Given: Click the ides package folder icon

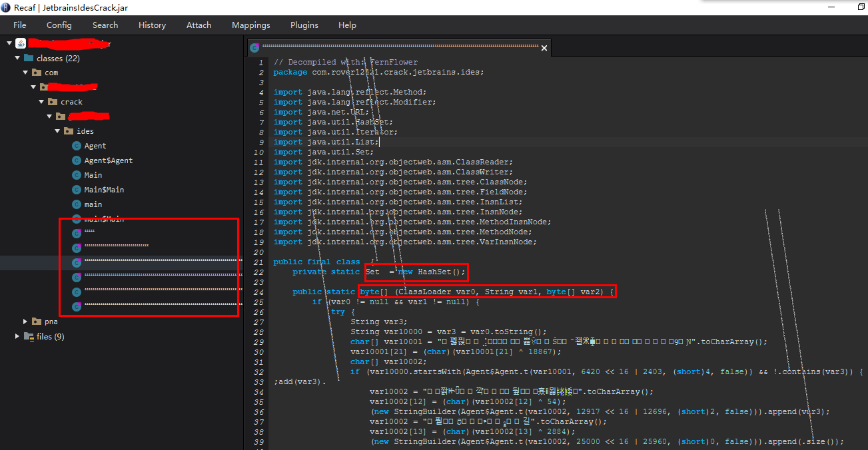Looking at the screenshot, I should click(69, 130).
